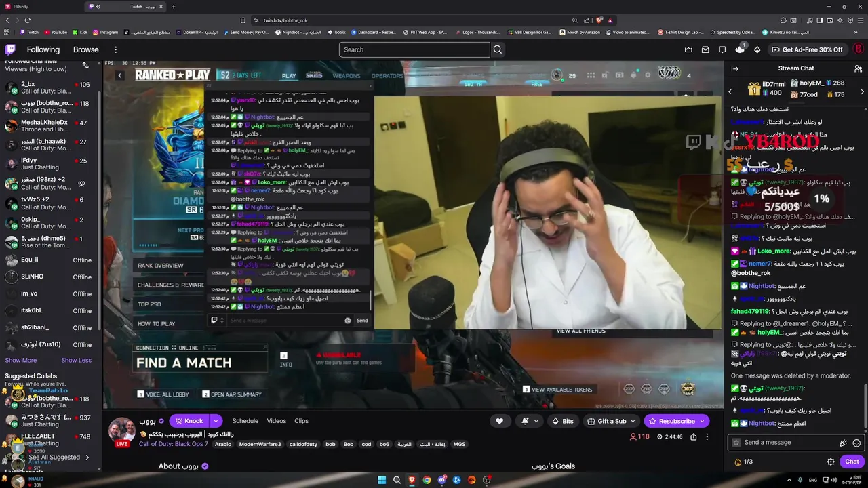The width and height of the screenshot is (868, 488).
Task: Click the search magnifier button
Action: tap(498, 49)
